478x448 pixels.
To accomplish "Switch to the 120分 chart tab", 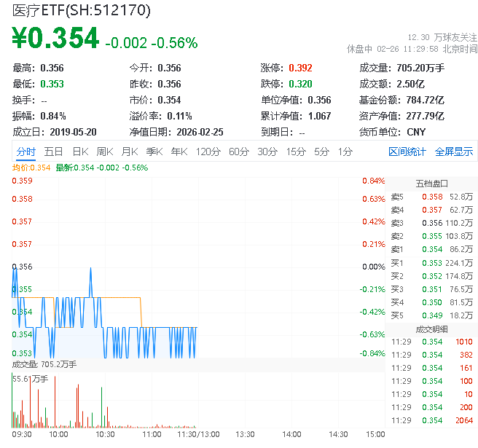I will click(x=208, y=152).
